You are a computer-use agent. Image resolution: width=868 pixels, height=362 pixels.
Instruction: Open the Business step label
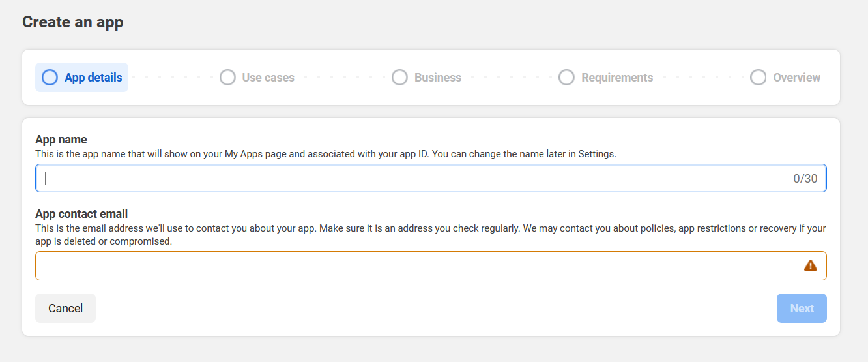tap(437, 78)
